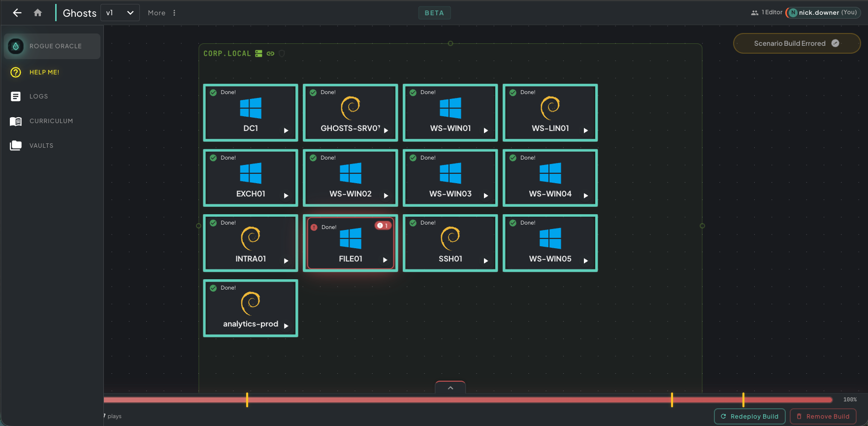Open the v1 version dropdown

click(120, 13)
